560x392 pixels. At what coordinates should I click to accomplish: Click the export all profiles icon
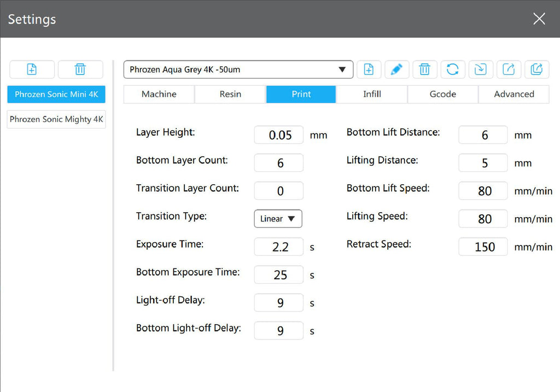(x=536, y=69)
